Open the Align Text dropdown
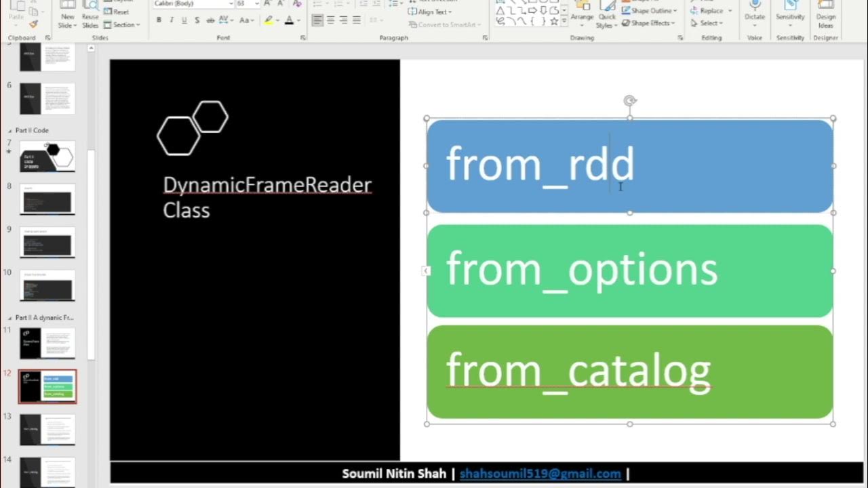The height and width of the screenshot is (488, 868). 431,12
